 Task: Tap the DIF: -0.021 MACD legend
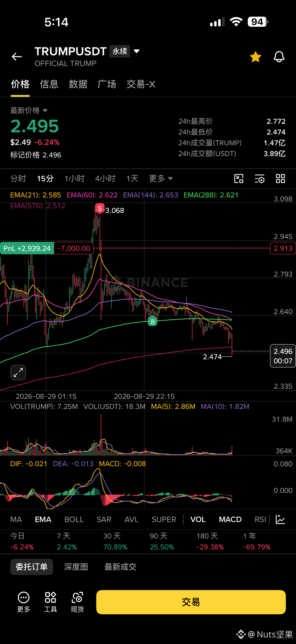click(x=29, y=464)
